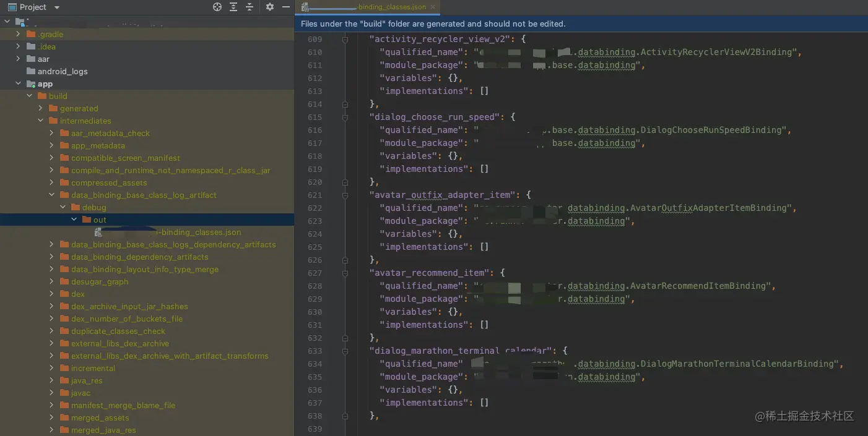Viewport: 868px width, 436px height.
Task: Fold the activity_recycler_view_v2 block at line 609
Action: [345, 39]
